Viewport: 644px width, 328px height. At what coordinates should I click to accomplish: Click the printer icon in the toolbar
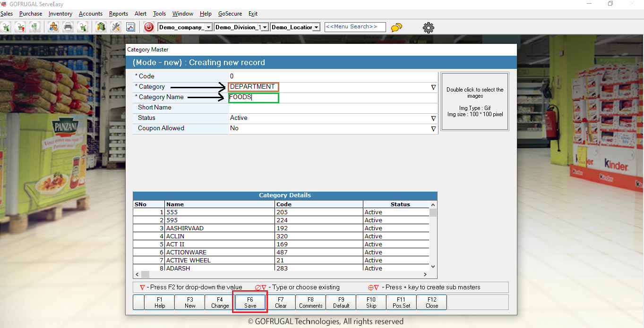68,27
